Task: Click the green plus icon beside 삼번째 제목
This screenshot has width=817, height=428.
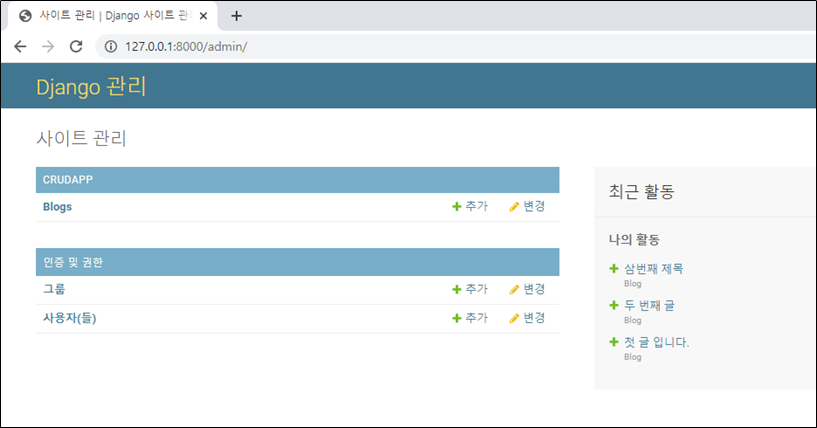Action: (614, 268)
